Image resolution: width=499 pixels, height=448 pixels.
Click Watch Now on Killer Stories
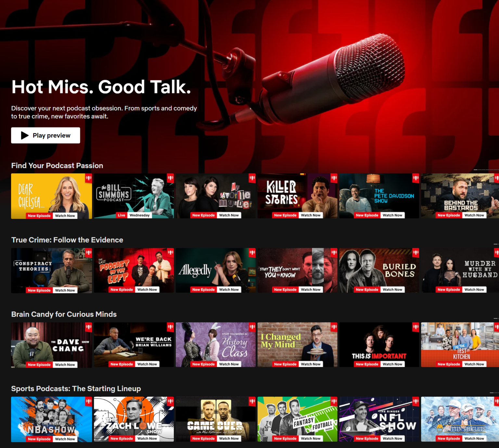pyautogui.click(x=311, y=215)
